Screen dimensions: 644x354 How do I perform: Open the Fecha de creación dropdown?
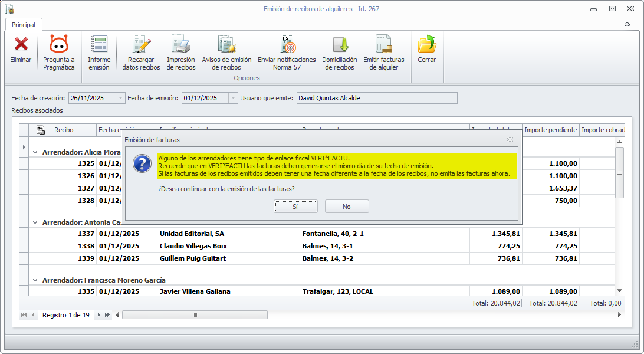(120, 98)
